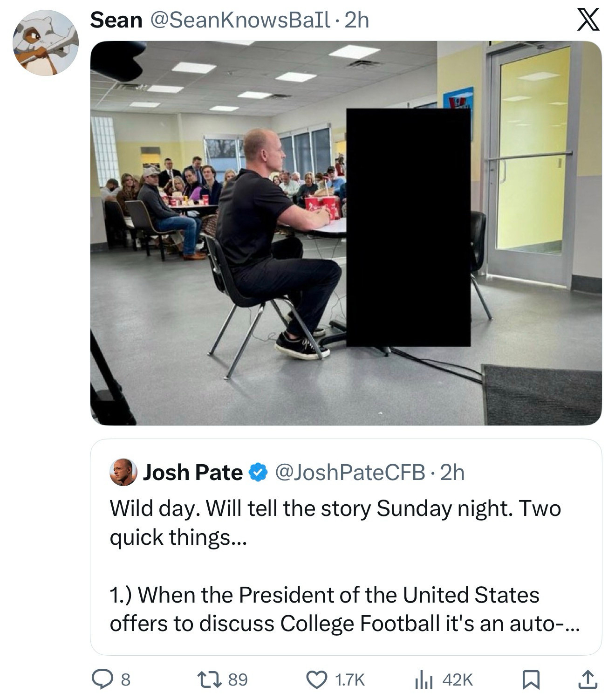
Task: Bookmark this tweet
Action: point(531,679)
